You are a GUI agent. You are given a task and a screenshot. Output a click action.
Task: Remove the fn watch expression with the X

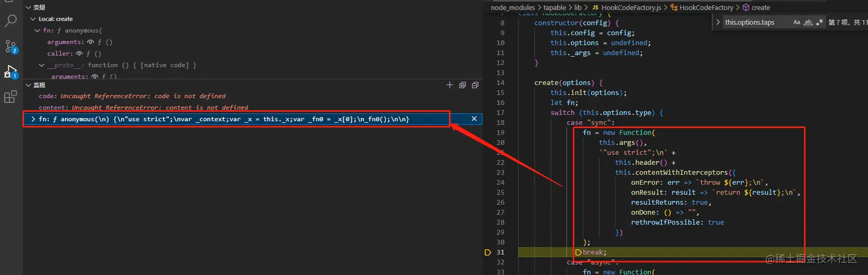tap(474, 119)
